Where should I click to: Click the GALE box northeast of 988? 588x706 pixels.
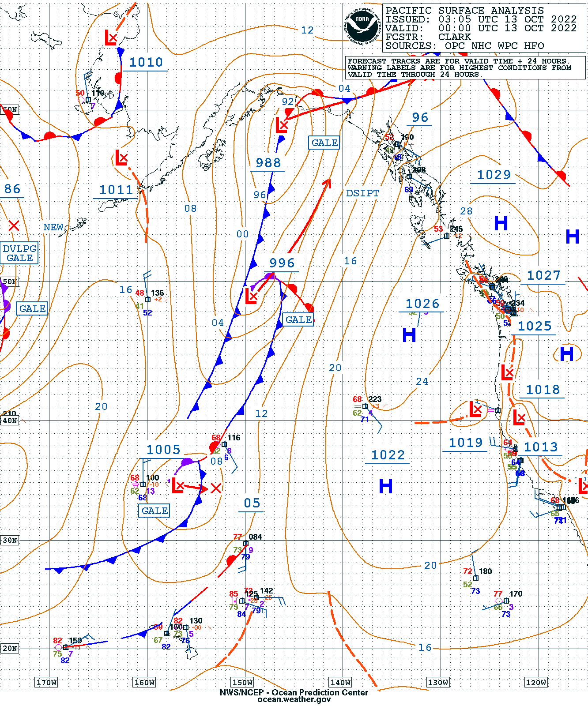pos(324,143)
